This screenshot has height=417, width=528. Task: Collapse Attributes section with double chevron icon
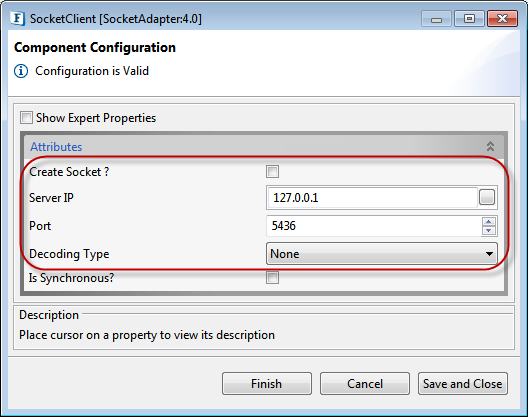[x=490, y=147]
